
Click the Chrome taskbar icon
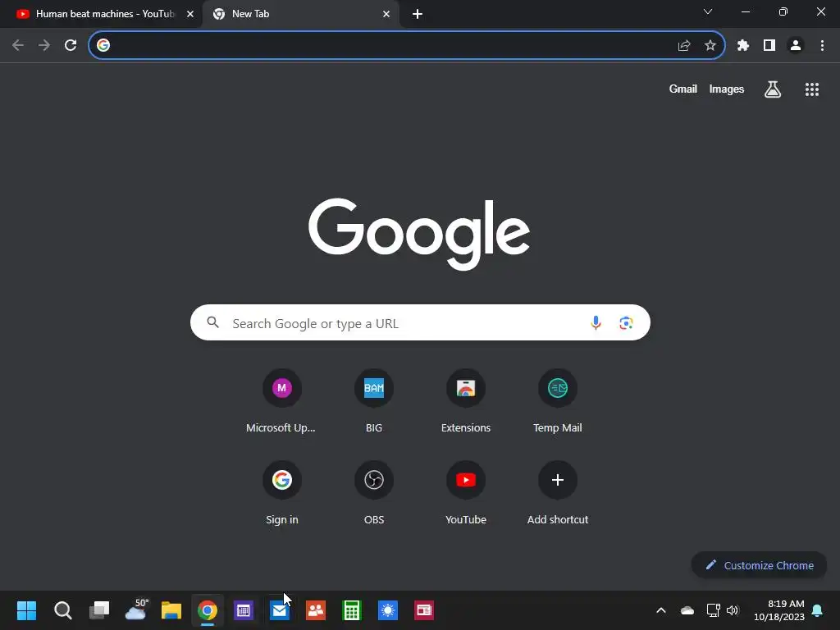click(x=208, y=610)
